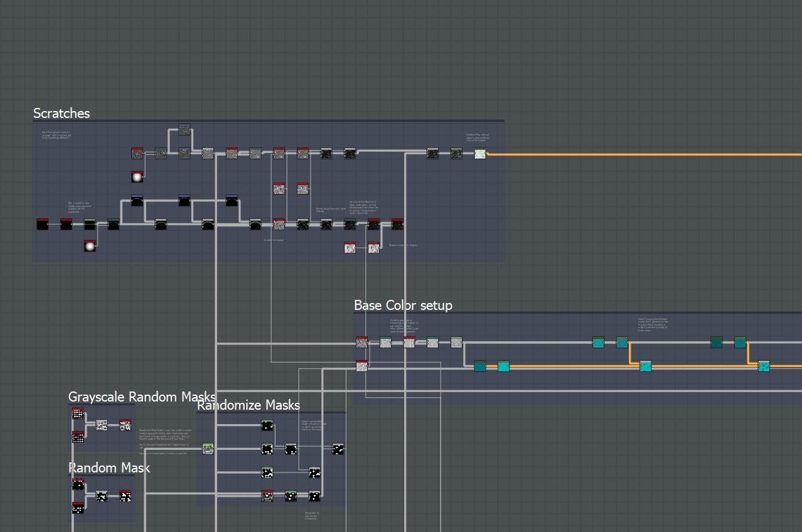Select the green-header black node above the lower sphere node
The width and height of the screenshot is (802, 532).
point(90,224)
